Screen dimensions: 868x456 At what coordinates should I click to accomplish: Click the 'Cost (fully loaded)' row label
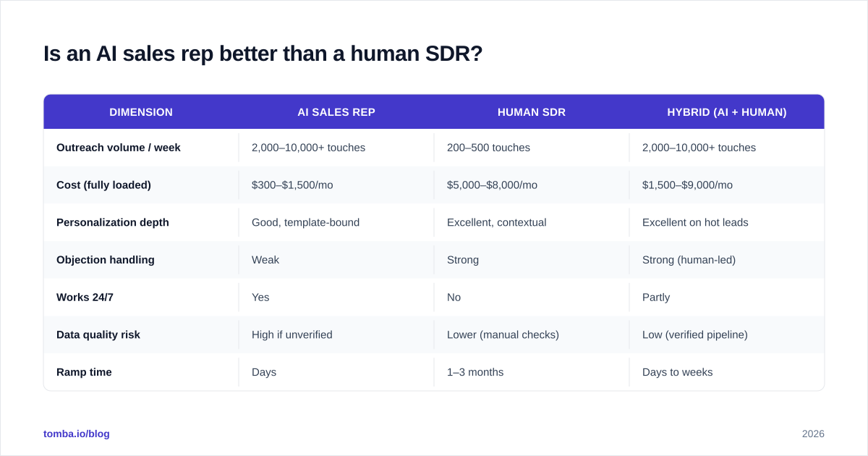103,185
